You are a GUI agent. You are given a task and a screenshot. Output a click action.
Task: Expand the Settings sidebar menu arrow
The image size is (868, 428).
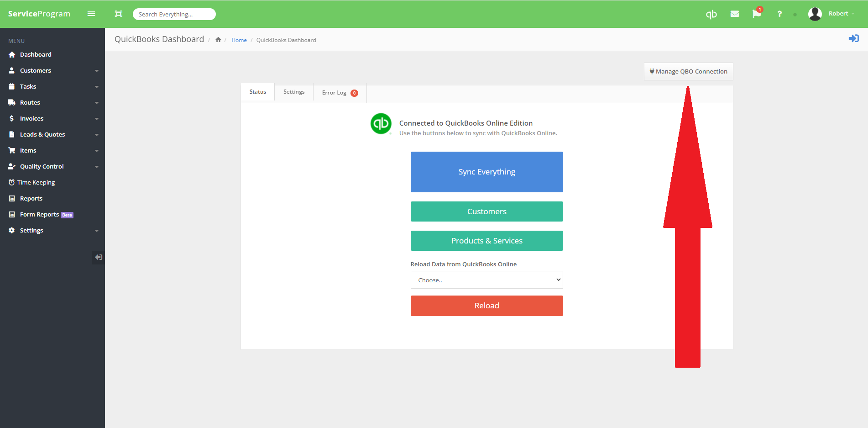click(x=97, y=231)
